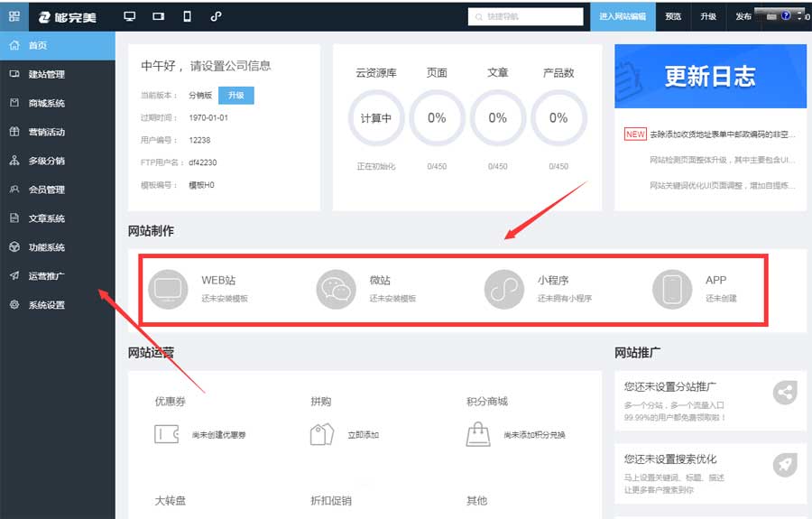Switch to the mobile phone view icon
812x519 pixels.
(187, 16)
